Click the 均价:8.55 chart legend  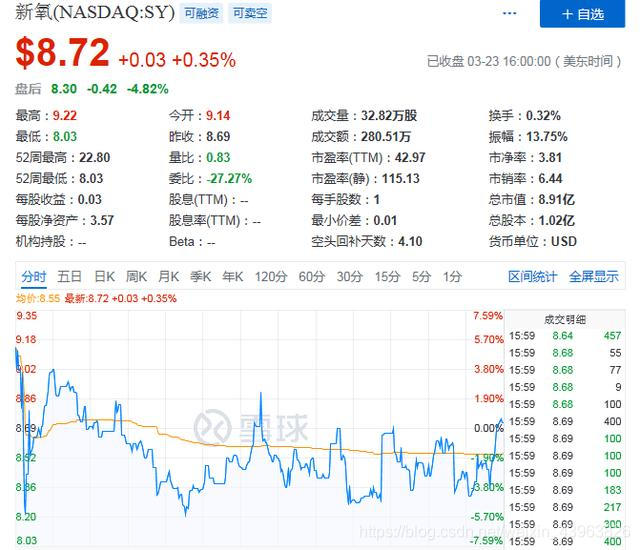coord(38,298)
